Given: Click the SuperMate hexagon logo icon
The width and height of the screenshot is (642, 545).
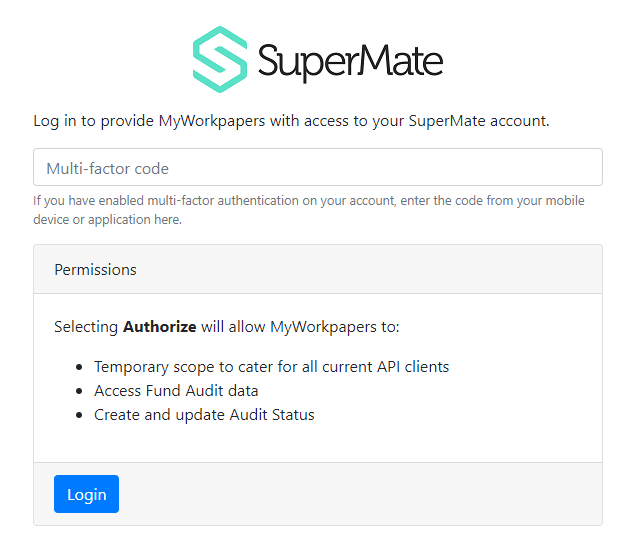Looking at the screenshot, I should click(x=220, y=59).
